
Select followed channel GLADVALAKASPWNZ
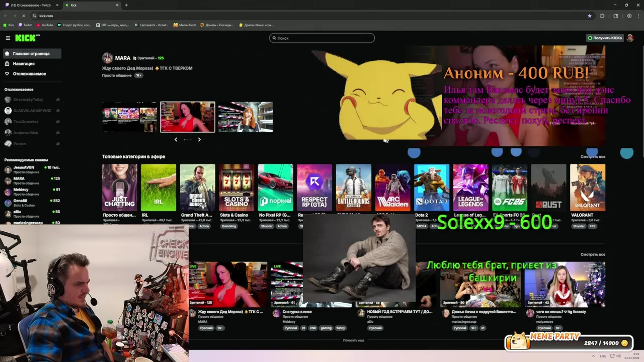click(32, 111)
